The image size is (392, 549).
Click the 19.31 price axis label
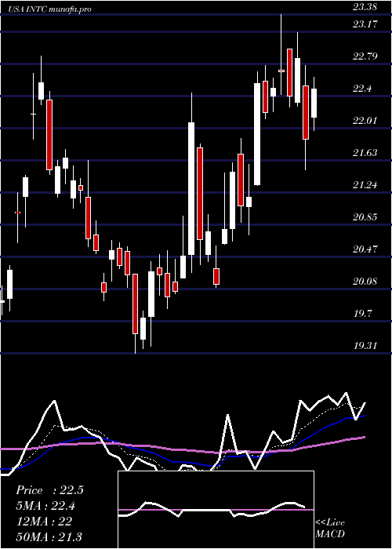(365, 346)
